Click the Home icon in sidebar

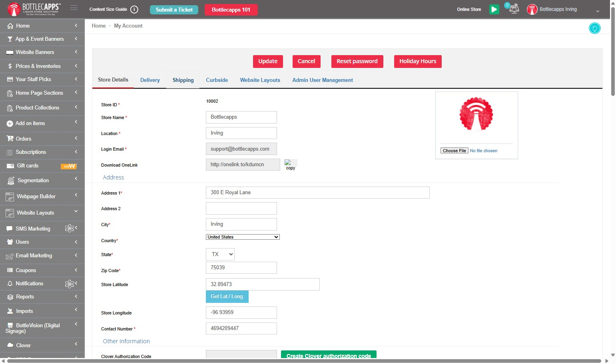point(10,26)
